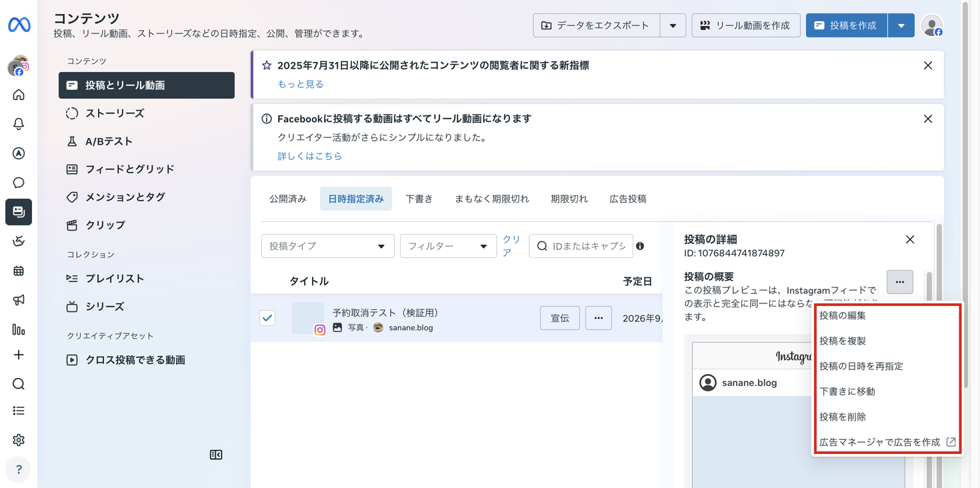
Task: Select the 日時指定済み tab
Action: (x=356, y=199)
